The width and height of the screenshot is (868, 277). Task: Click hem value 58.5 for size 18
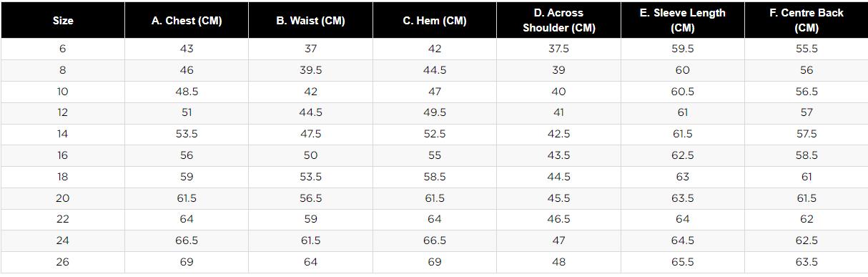click(x=435, y=177)
